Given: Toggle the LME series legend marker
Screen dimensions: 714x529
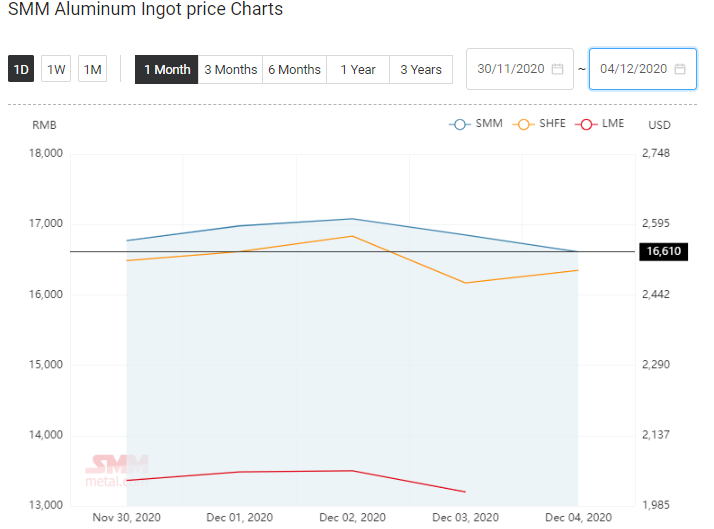Looking at the screenshot, I should (586, 124).
